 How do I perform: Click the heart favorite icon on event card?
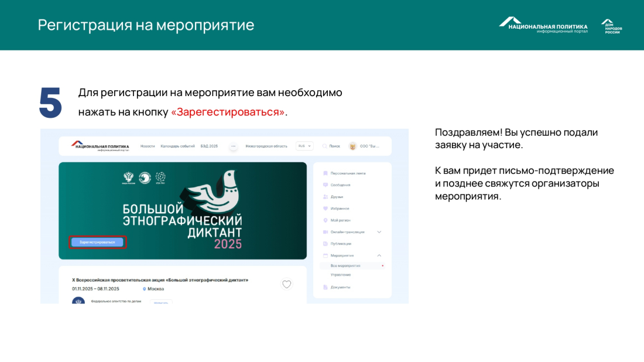(287, 284)
